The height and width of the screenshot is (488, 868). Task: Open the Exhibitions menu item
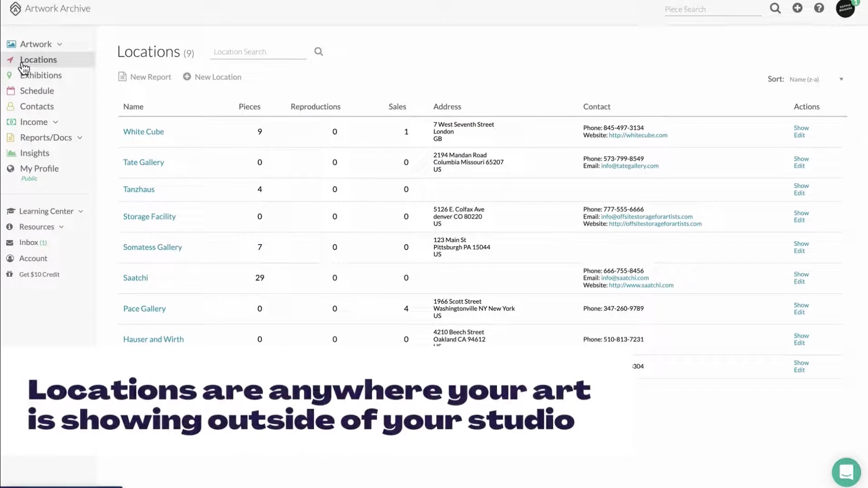tap(41, 75)
